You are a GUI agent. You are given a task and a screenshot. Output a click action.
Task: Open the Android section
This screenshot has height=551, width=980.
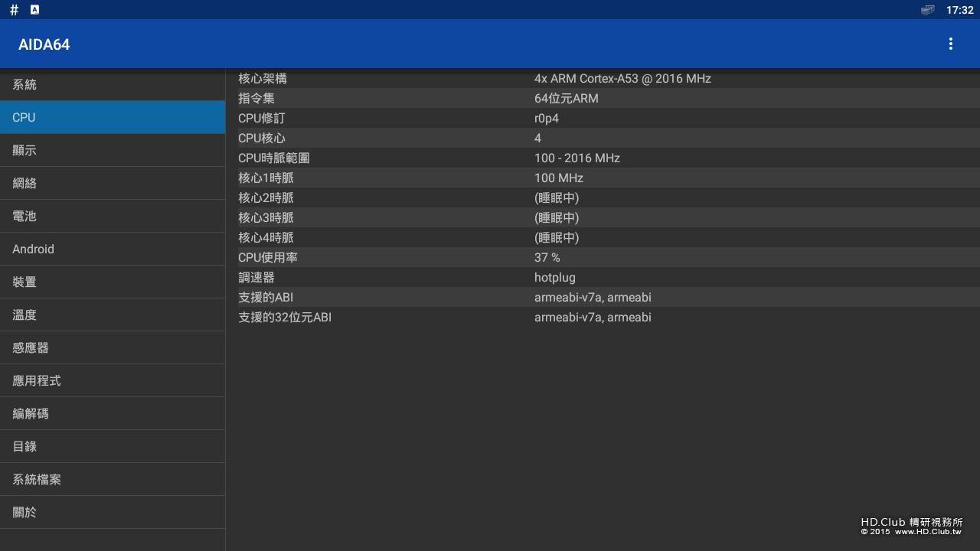113,249
